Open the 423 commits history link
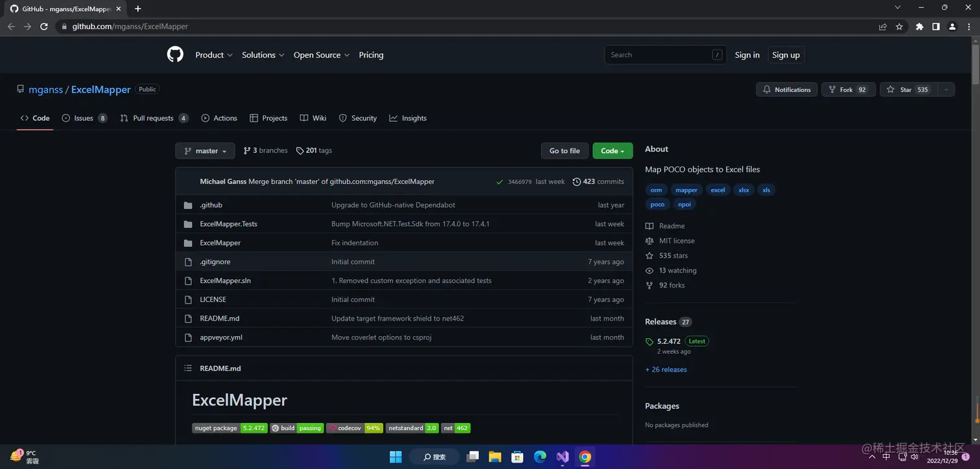 tap(598, 181)
